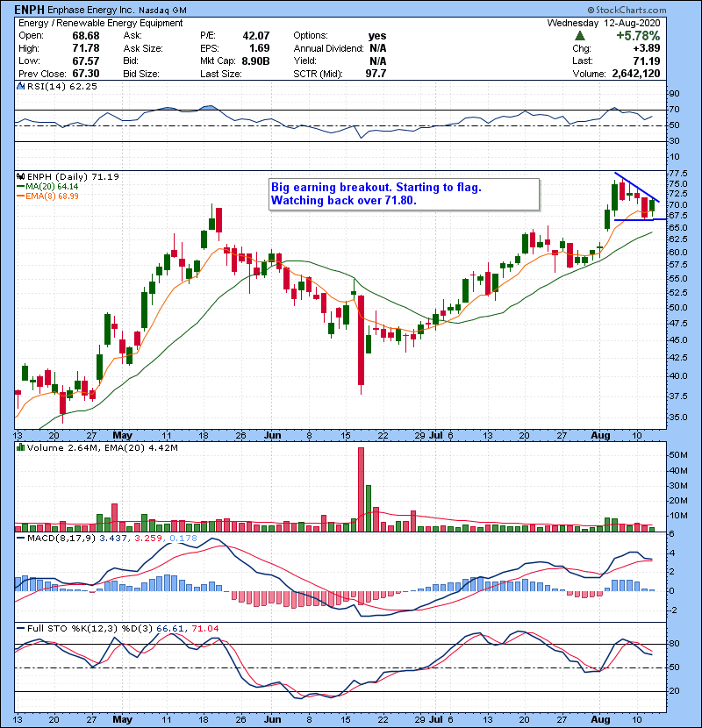Screen dimensions: 702x728
Task: Click the red MACD signal value 3.259
Action: [148, 539]
